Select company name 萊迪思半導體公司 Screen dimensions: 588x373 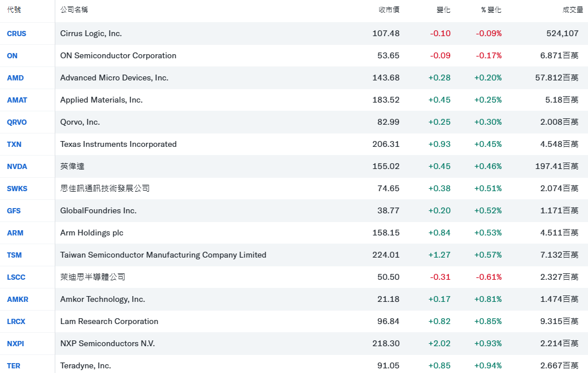point(93,277)
